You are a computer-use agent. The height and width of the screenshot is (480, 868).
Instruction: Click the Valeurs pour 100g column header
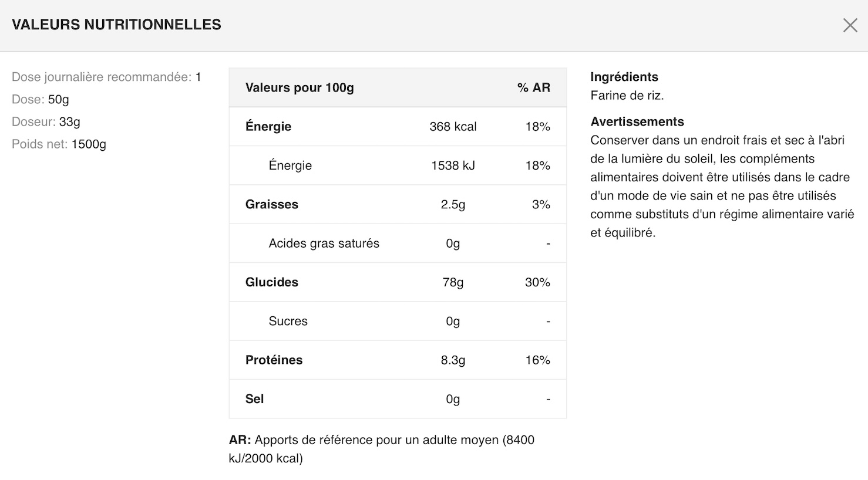tap(300, 87)
